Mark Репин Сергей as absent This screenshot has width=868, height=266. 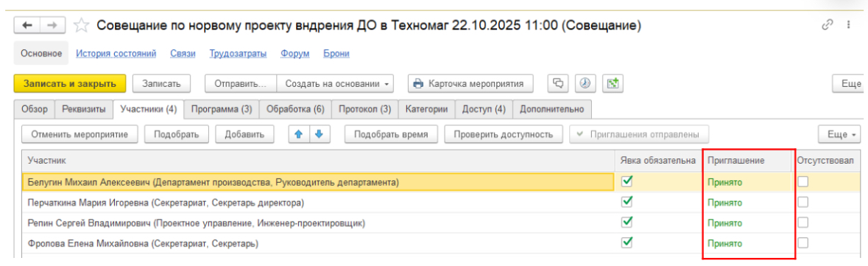pos(802,223)
